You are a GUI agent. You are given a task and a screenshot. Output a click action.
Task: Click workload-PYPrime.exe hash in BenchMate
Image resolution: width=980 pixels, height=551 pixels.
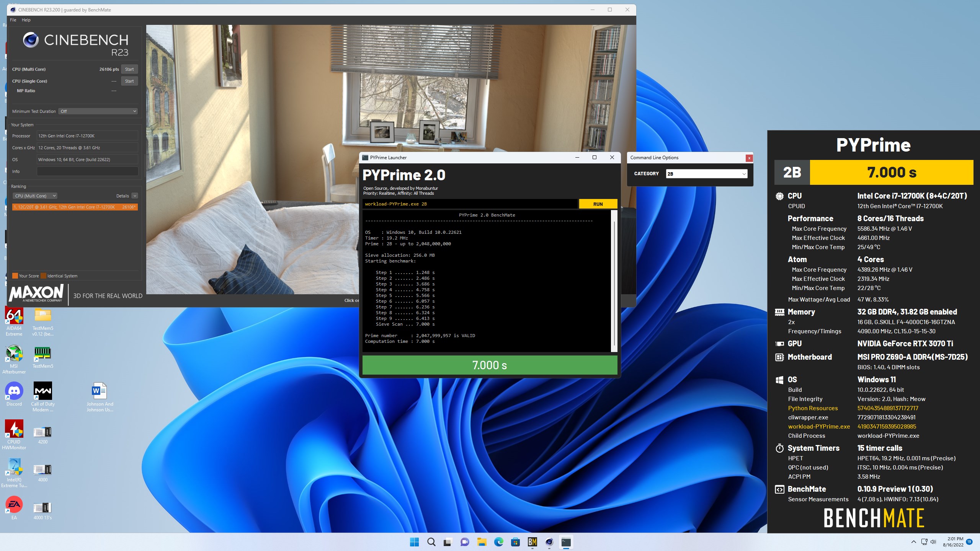pyautogui.click(x=887, y=427)
